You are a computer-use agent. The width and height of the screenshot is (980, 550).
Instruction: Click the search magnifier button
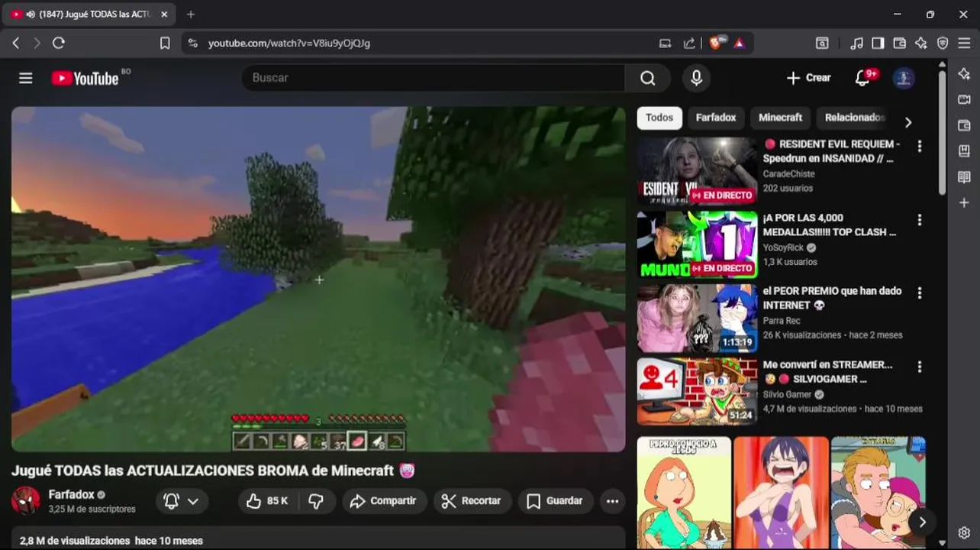click(x=648, y=78)
